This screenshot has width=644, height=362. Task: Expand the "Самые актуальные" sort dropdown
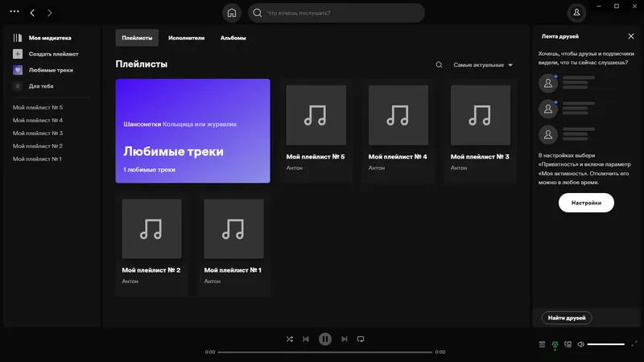click(x=483, y=65)
